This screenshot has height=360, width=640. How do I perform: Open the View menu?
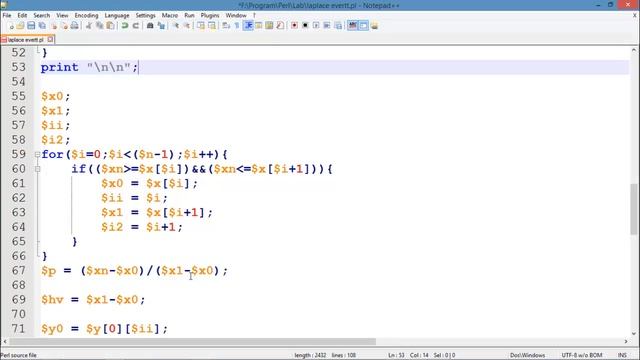(x=62, y=15)
